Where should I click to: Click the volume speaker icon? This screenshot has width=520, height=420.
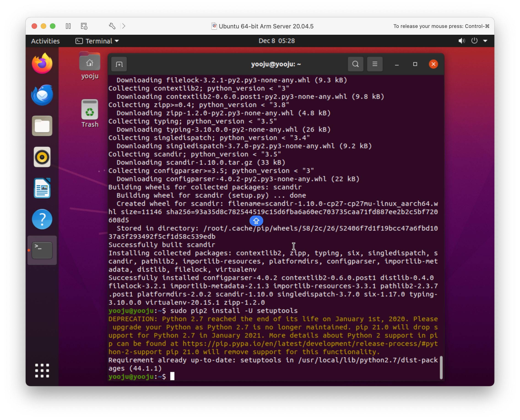(x=461, y=41)
